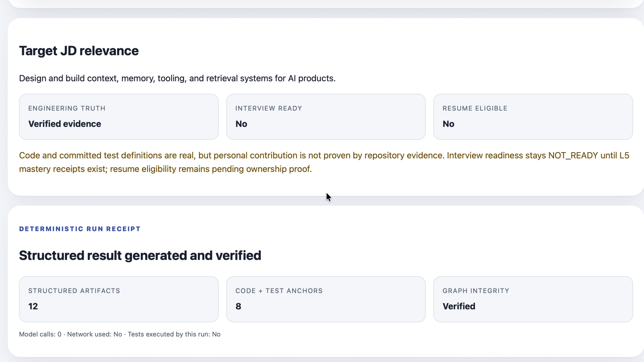The image size is (644, 362).
Task: Click the 'Code + Test Anchors' card label
Action: (279, 291)
